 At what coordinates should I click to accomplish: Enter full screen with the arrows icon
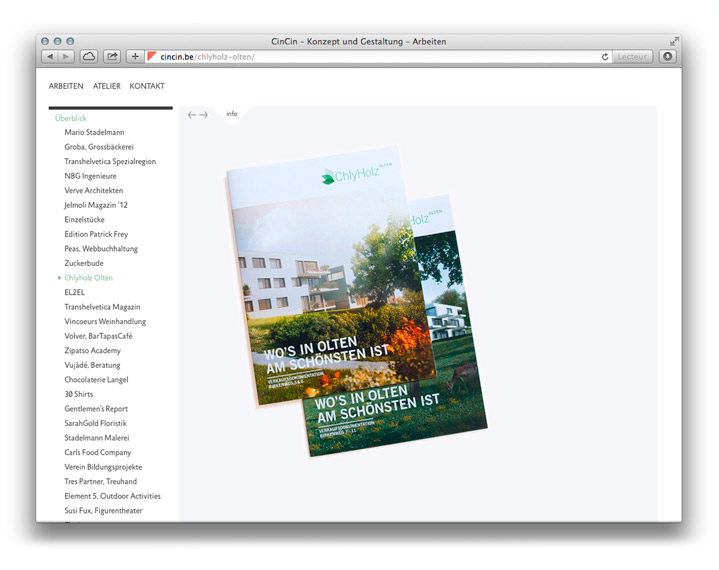(674, 41)
